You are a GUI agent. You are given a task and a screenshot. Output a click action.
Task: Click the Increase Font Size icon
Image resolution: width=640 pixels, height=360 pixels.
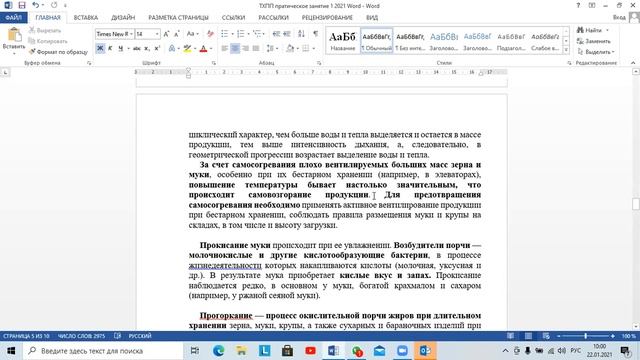click(166, 34)
